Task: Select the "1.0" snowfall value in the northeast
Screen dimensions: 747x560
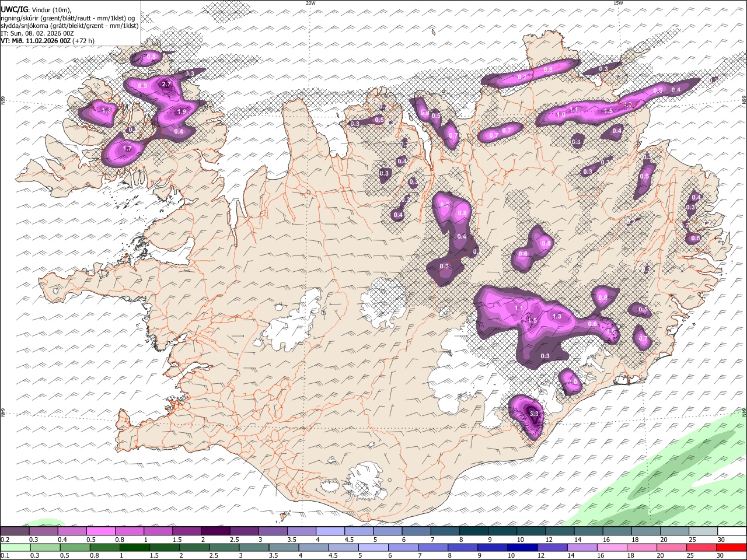Action: click(x=561, y=115)
